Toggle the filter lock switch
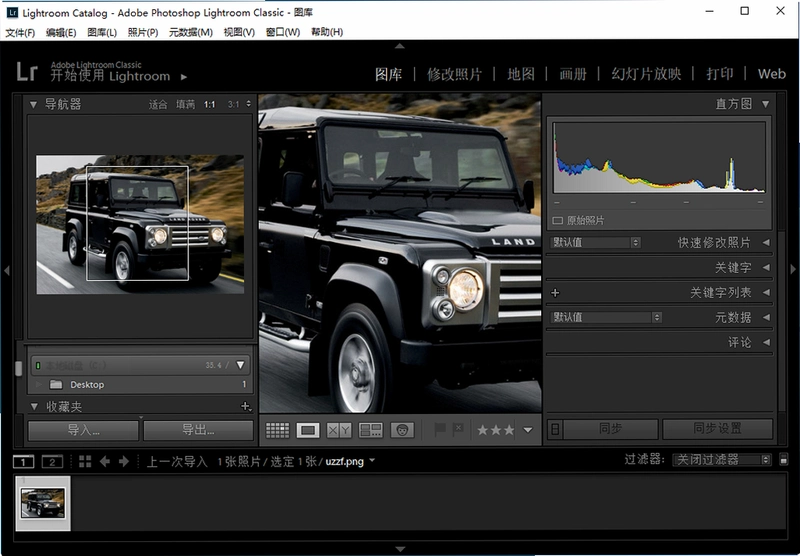800x556 pixels. (784, 460)
